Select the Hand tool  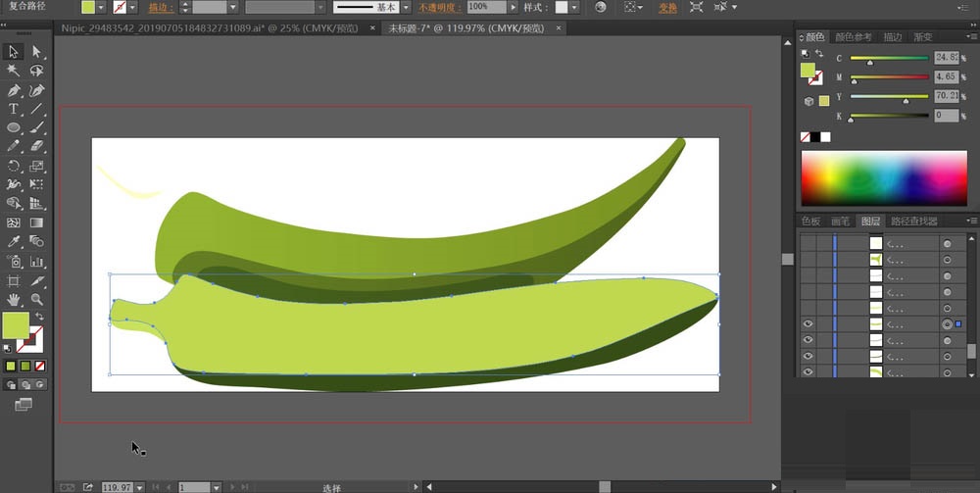14,298
